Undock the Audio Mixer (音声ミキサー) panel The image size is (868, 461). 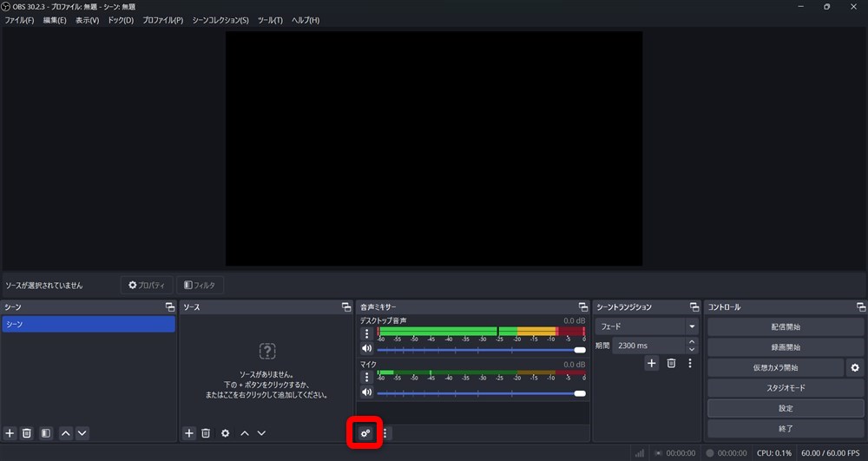pyautogui.click(x=583, y=307)
